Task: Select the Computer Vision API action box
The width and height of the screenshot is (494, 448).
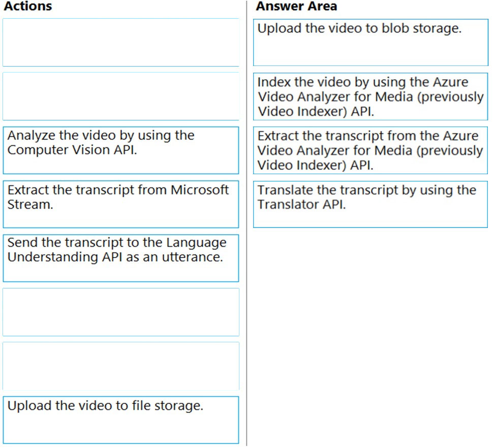Action: [x=121, y=150]
